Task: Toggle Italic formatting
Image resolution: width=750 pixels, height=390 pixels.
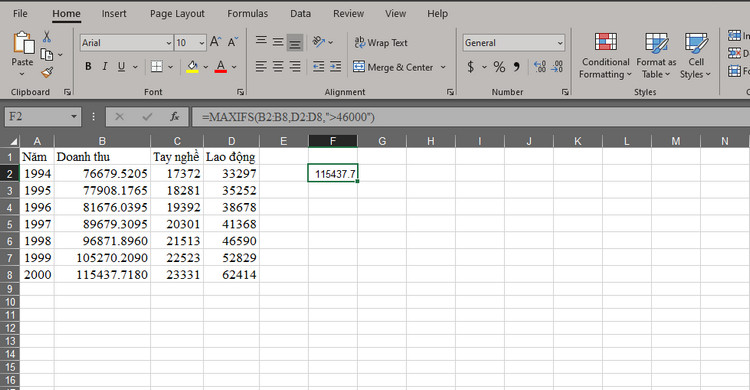Action: [104, 67]
